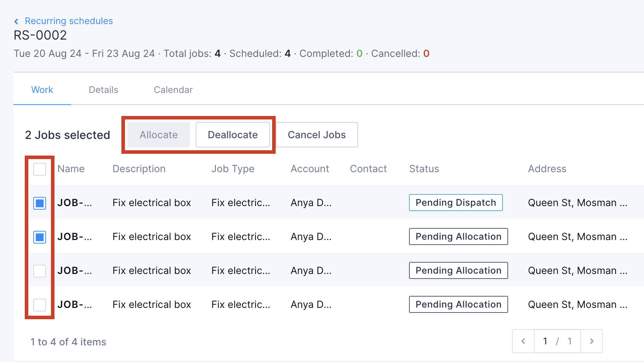Open the Recurring schedules link
The height and width of the screenshot is (362, 644).
pyautogui.click(x=69, y=21)
